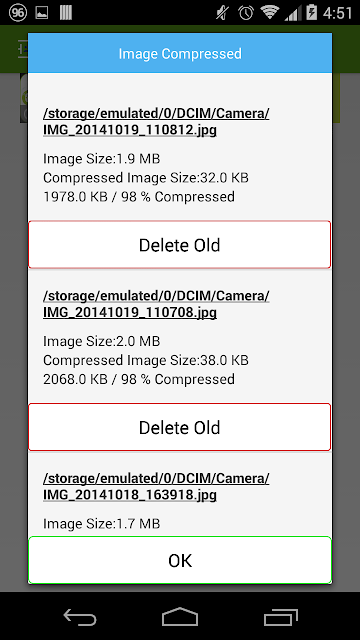Tap the 96 notification badge icon
The height and width of the screenshot is (640, 360).
17,13
